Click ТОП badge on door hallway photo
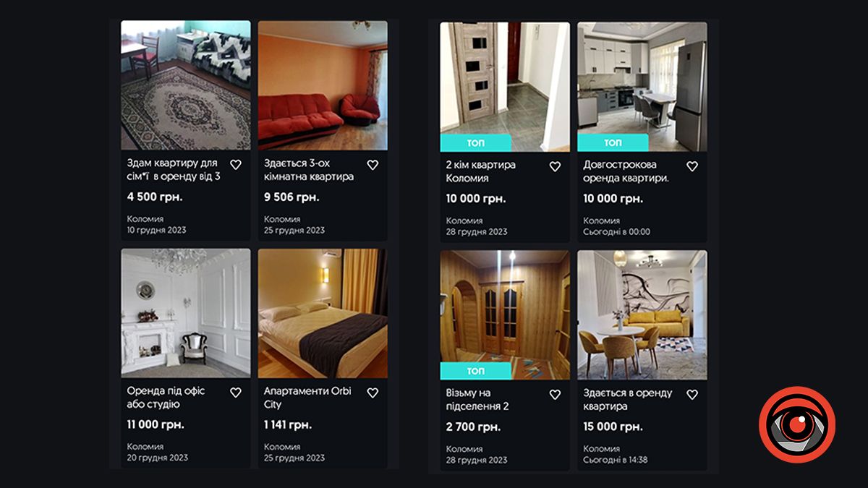 pyautogui.click(x=476, y=143)
